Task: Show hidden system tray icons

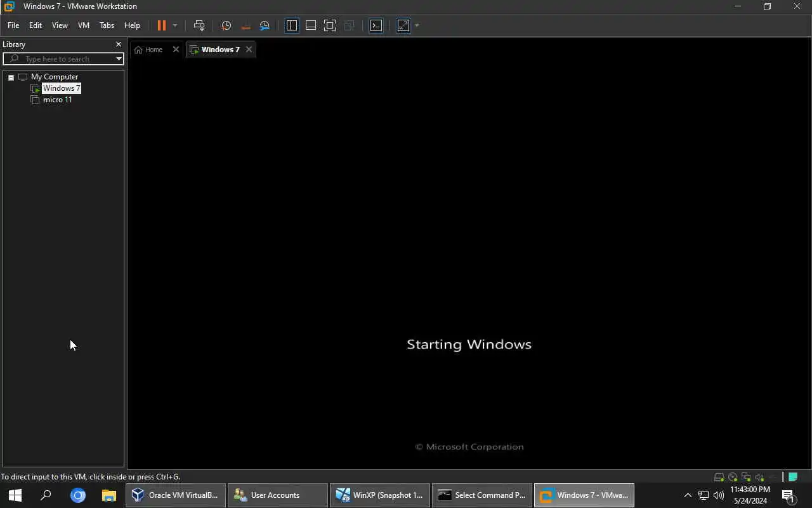Action: 688,495
